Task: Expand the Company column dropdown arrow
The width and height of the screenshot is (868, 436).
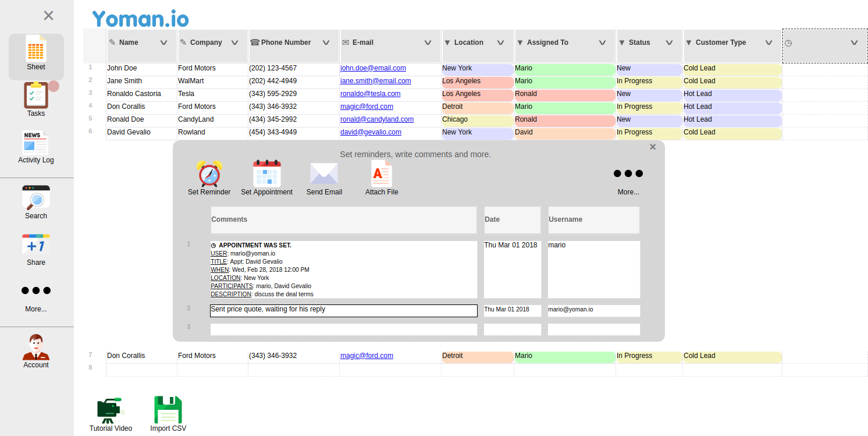Action: (x=235, y=42)
